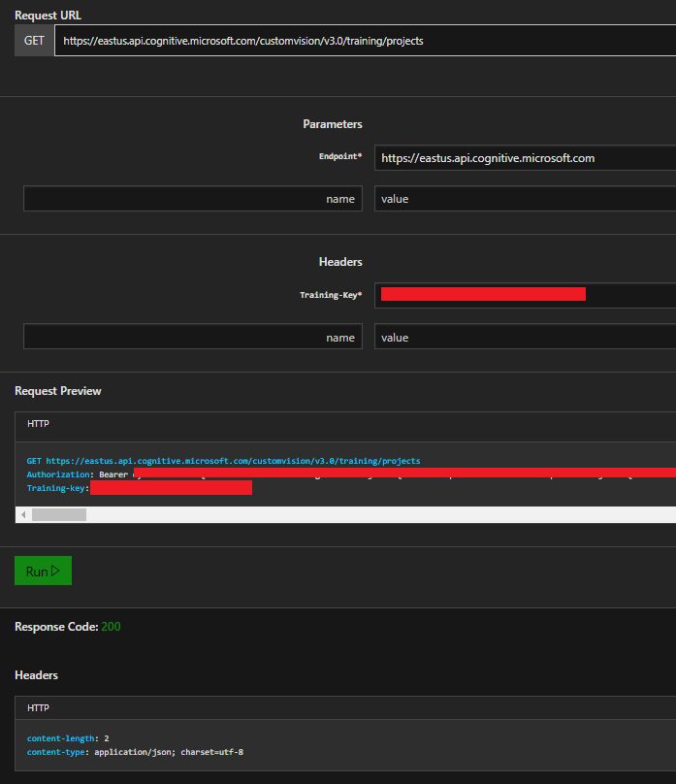Click the Request URL input field
This screenshot has width=676, height=784.
pyautogui.click(x=365, y=41)
